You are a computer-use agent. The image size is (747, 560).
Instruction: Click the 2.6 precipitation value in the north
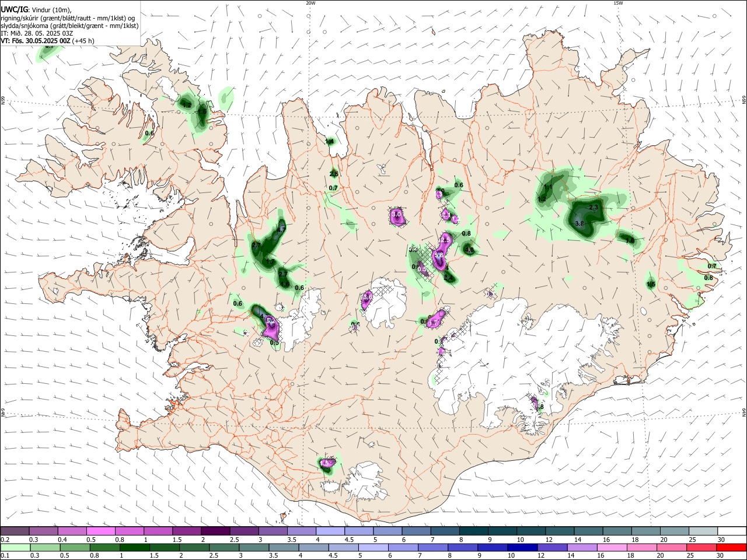pyautogui.click(x=334, y=174)
